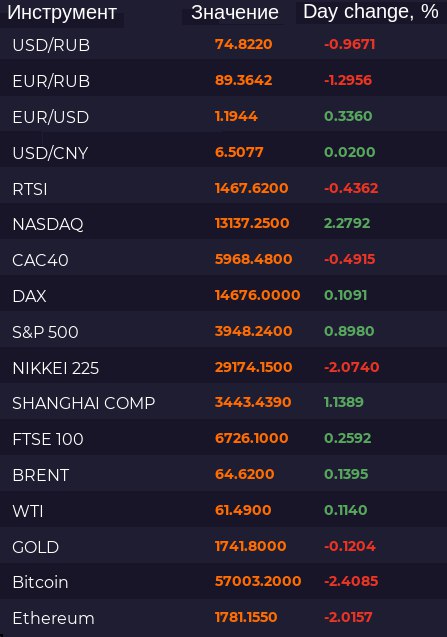Click the BRENT price 64.6200
Image resolution: width=447 pixels, height=637 pixels.
245,474
